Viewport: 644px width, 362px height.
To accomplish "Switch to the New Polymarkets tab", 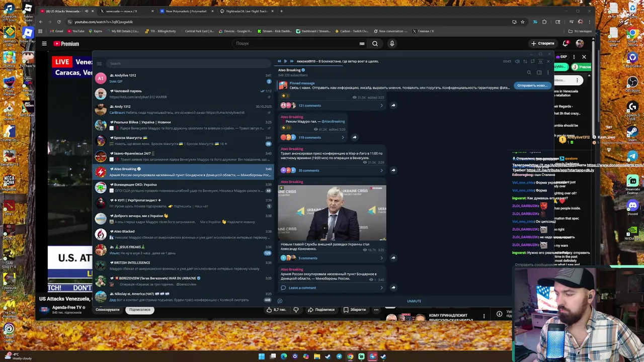I will pos(186,11).
